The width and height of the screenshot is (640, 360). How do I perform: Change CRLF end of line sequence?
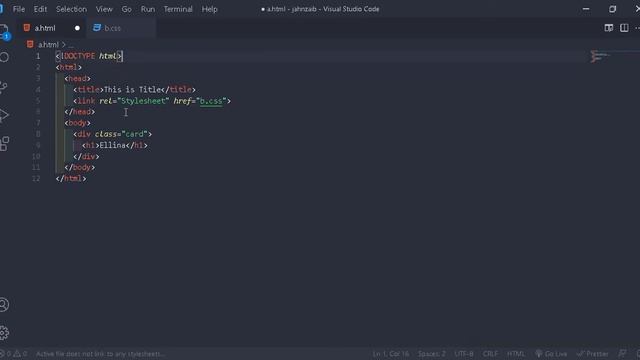(x=490, y=354)
